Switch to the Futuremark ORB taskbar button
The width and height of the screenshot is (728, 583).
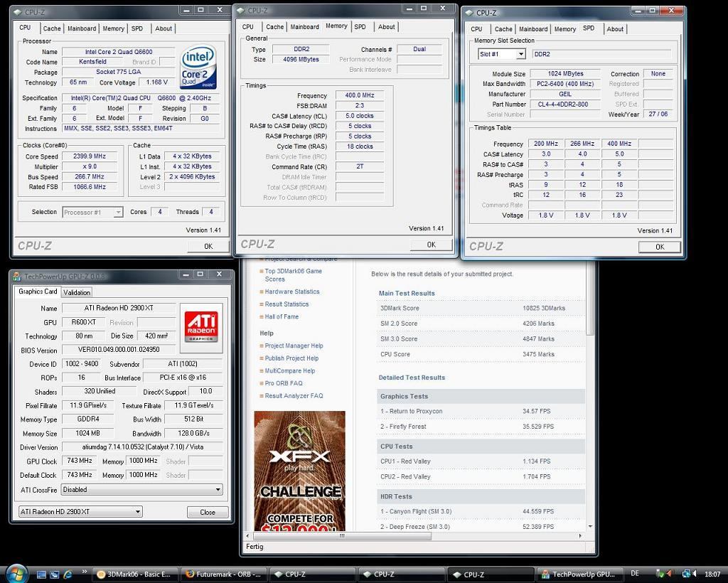click(224, 574)
